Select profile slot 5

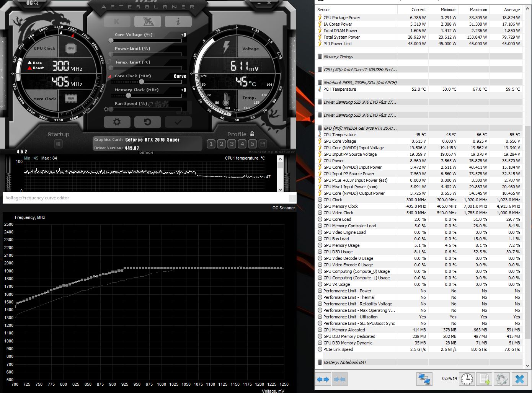click(x=252, y=144)
